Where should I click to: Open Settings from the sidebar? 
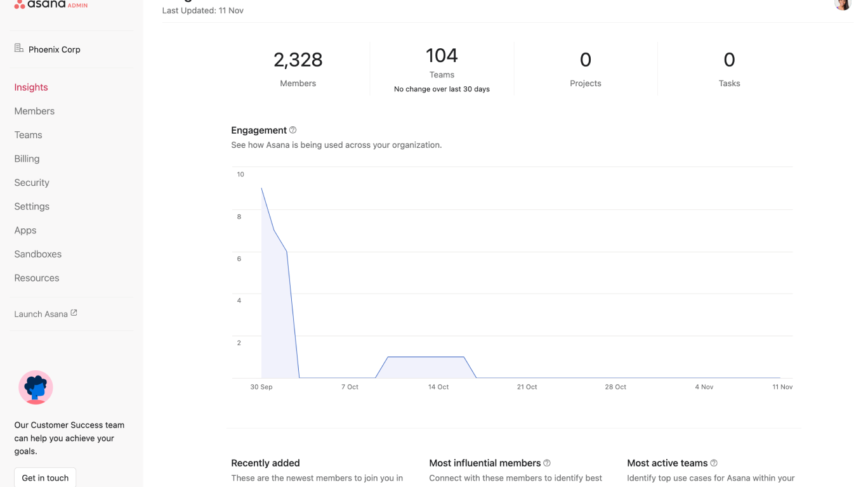[32, 206]
